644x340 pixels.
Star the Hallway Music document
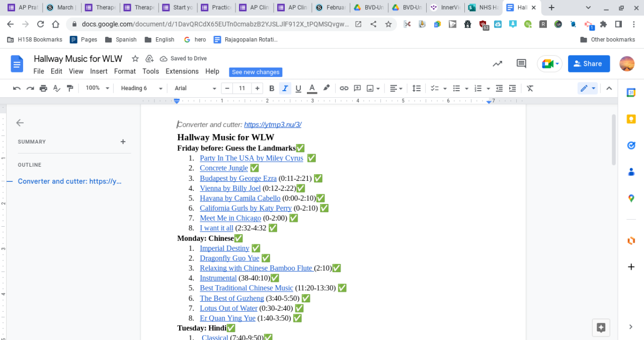point(135,58)
